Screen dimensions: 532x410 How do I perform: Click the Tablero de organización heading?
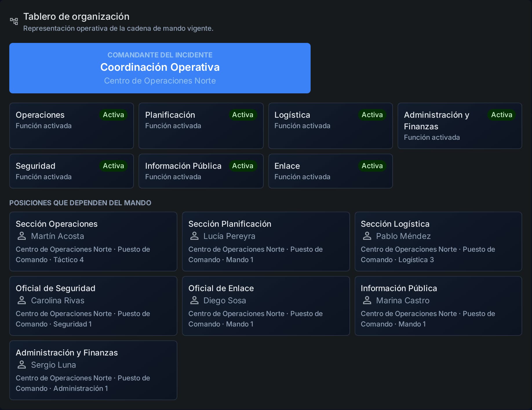[x=76, y=17]
